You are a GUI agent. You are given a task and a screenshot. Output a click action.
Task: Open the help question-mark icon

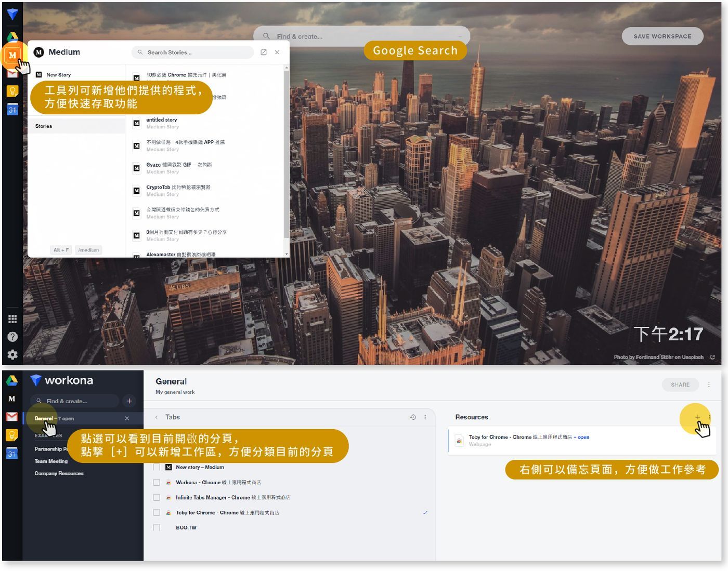click(12, 337)
